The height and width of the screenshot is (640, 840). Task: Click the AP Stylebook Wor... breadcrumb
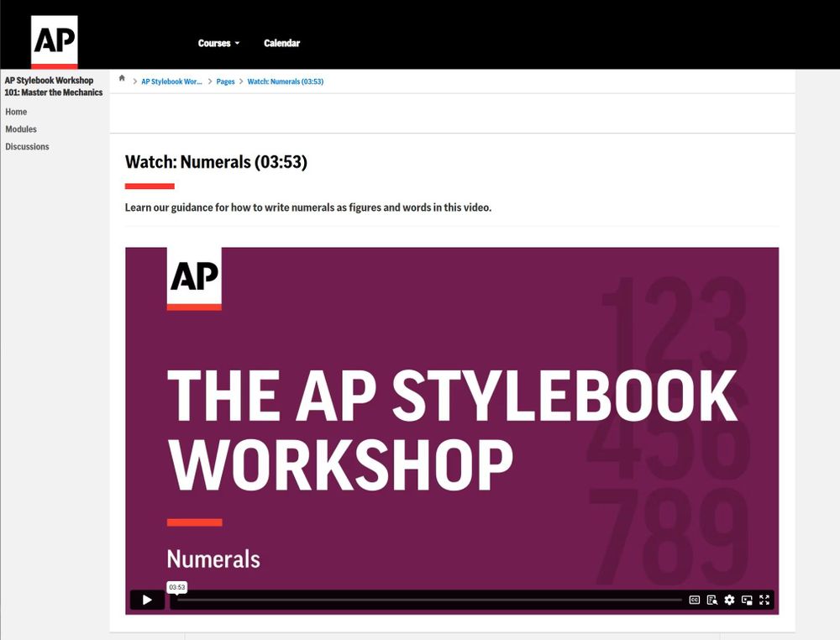[x=171, y=81]
